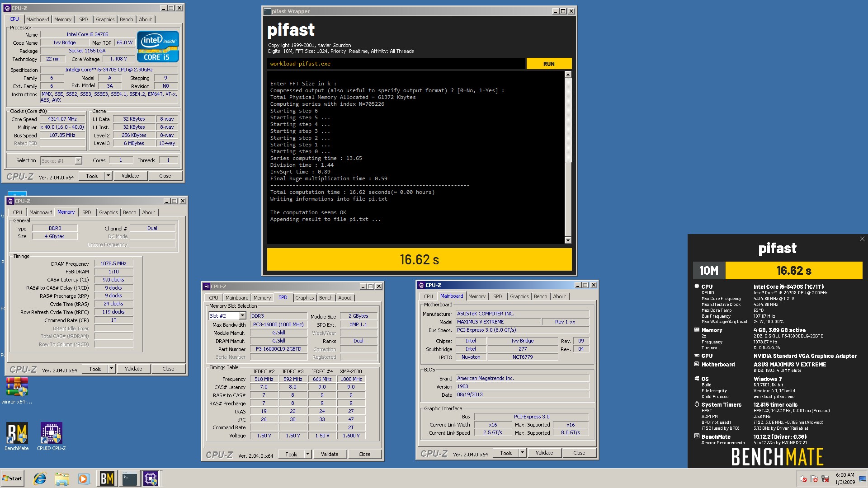Expand Tools dropdown arrow in CPU-Z Memory window

tap(111, 369)
